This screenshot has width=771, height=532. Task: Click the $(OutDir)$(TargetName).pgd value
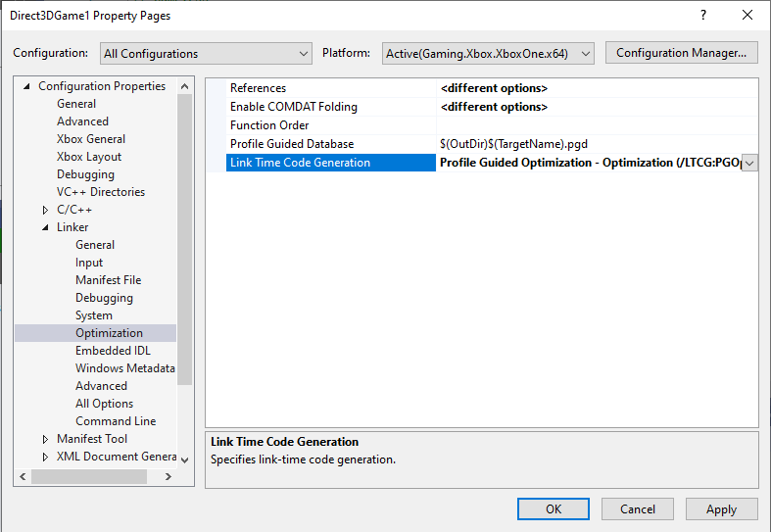513,144
